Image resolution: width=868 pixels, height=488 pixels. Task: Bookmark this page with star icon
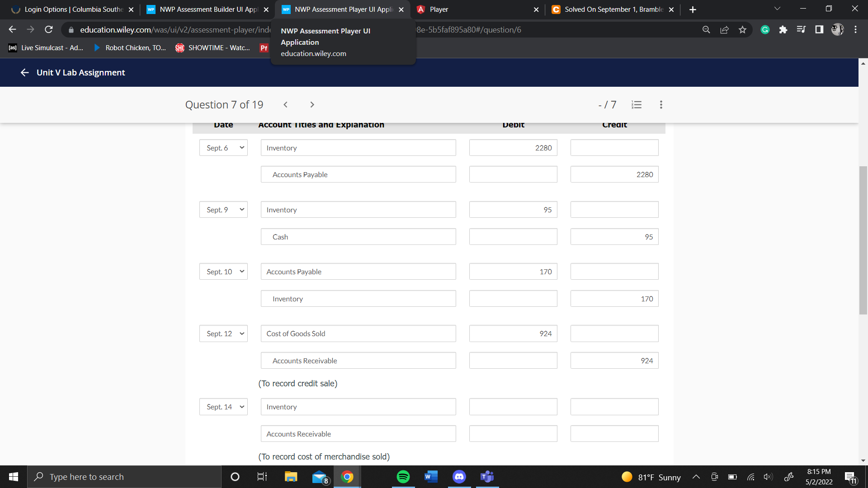click(742, 30)
